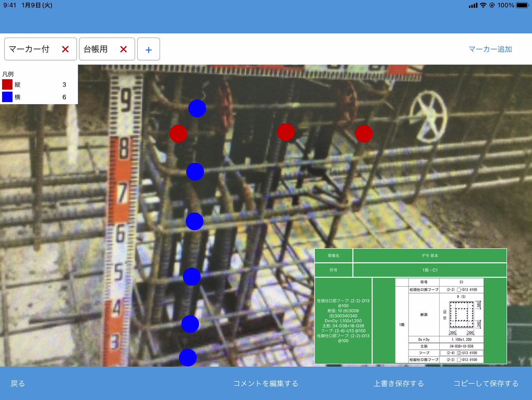Tap the 横 count value 6 in the legend
Screen dimensions: 532x400
click(x=64, y=97)
